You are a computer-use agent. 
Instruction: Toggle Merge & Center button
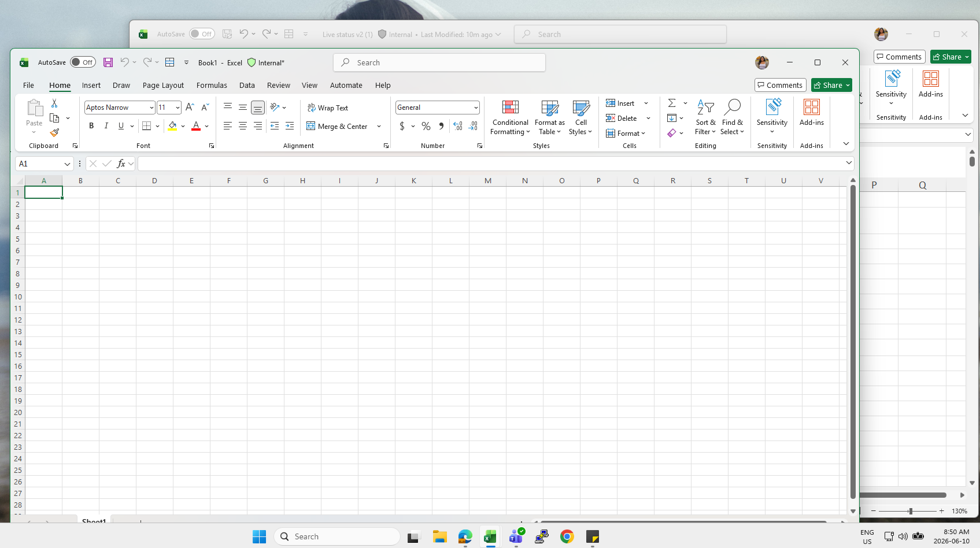tap(337, 126)
